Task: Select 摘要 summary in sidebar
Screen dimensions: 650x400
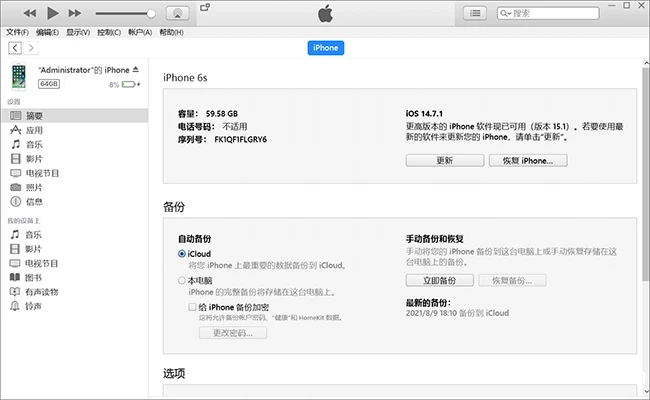Action: point(75,116)
